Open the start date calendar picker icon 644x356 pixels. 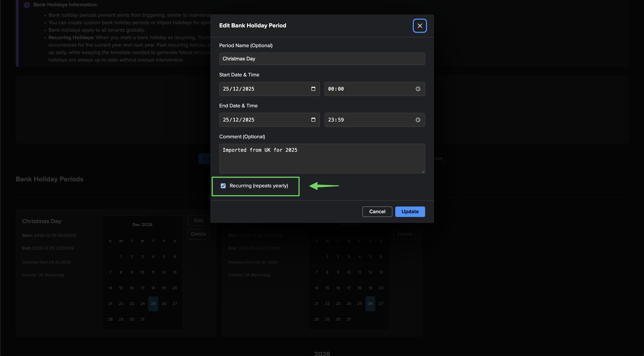tap(313, 89)
